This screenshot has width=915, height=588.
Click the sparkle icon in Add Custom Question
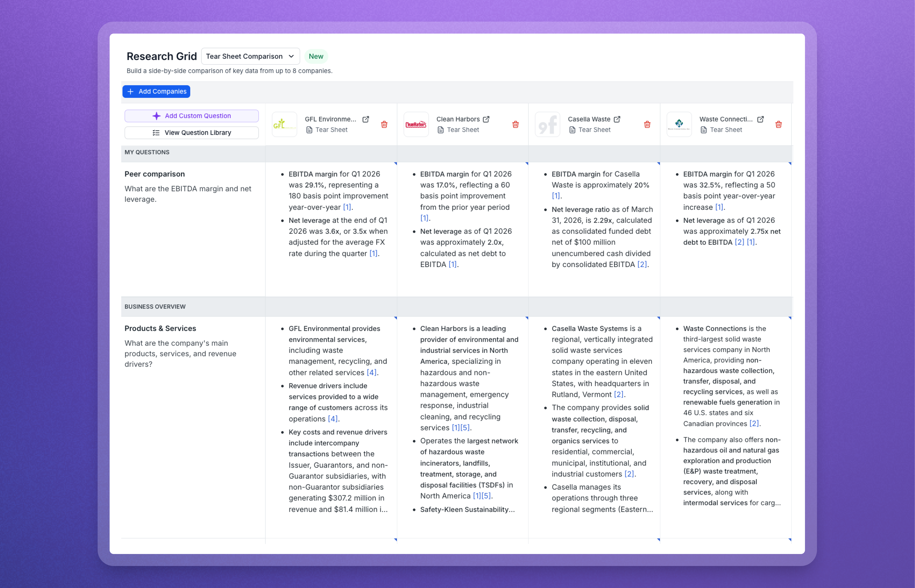[x=157, y=116]
